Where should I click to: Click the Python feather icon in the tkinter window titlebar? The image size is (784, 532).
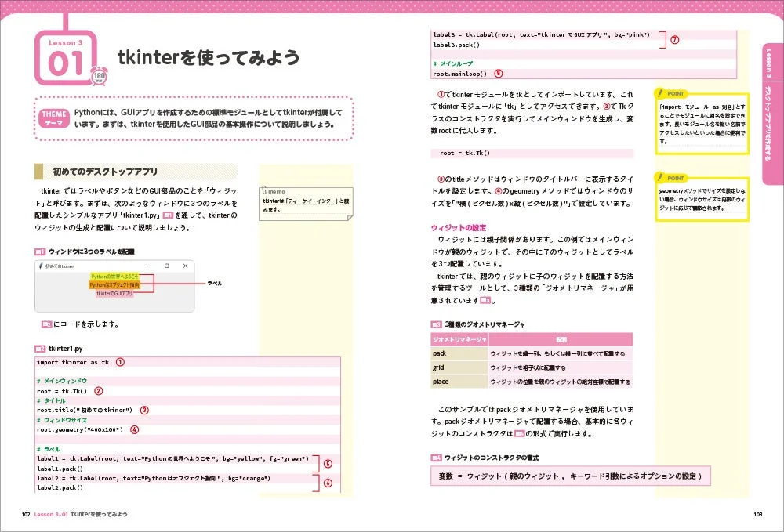coord(41,265)
